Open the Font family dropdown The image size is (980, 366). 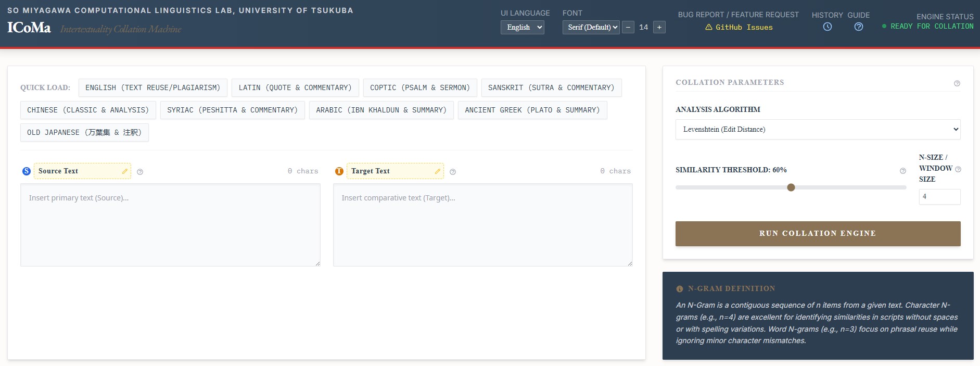point(591,27)
